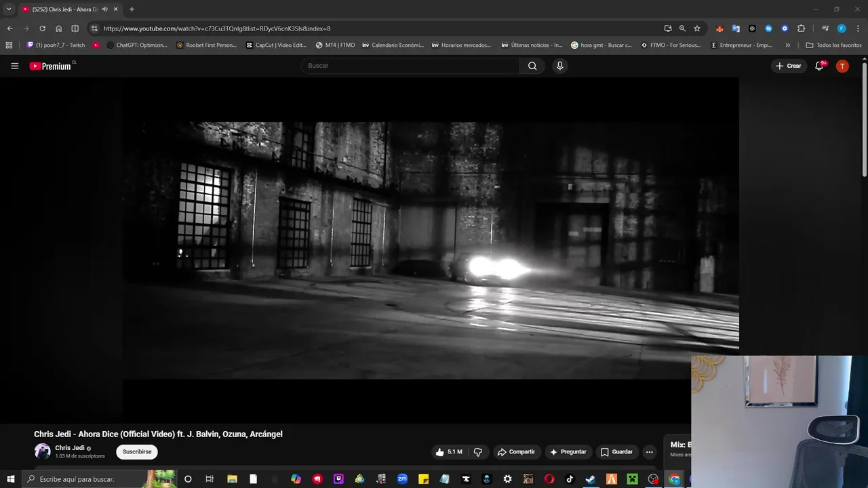The height and width of the screenshot is (488, 868).
Task: Open the Preguntar AI button
Action: 568,452
